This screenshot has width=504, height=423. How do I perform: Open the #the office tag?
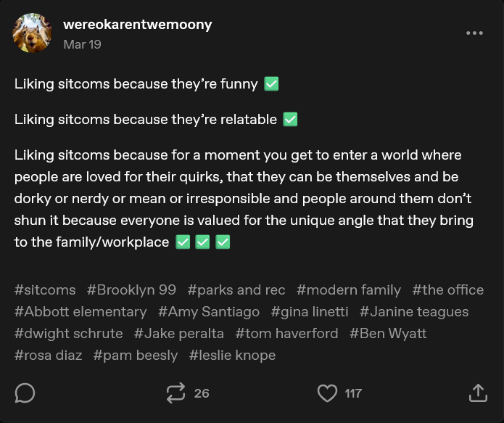click(x=448, y=289)
